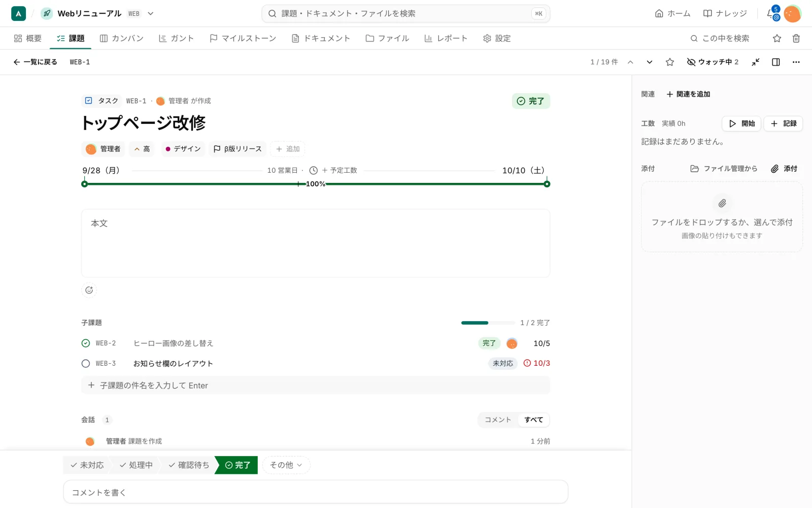Screen dimensions: 812x508
Task: Set status to 処理中
Action: (136, 465)
